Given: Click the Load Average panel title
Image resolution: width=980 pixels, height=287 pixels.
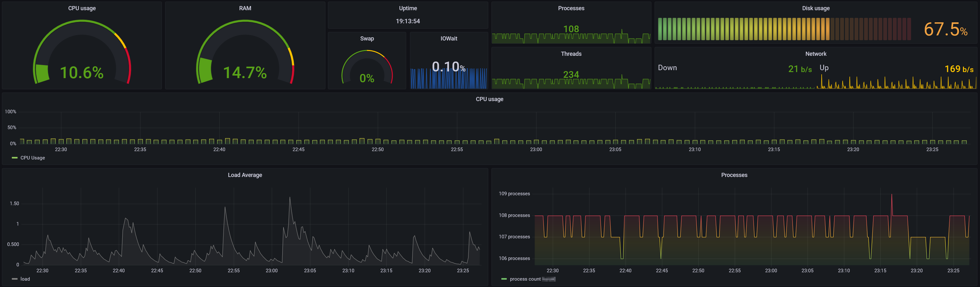Looking at the screenshot, I should pyautogui.click(x=245, y=175).
